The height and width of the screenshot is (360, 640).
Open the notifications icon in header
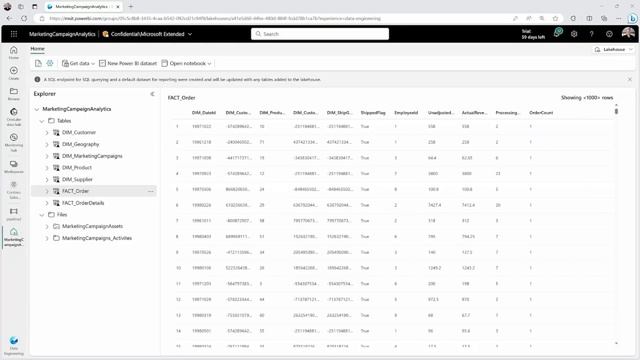click(558, 33)
